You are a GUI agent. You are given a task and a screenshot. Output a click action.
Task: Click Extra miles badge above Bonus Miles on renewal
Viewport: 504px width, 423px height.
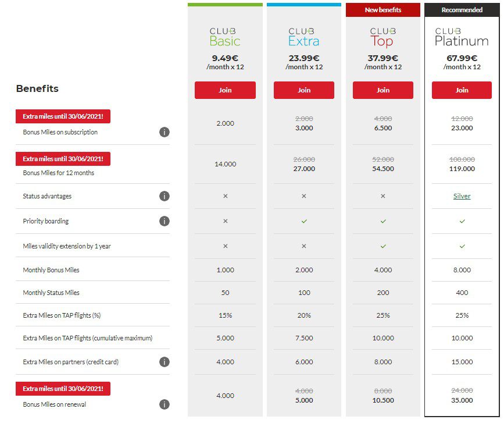point(63,389)
